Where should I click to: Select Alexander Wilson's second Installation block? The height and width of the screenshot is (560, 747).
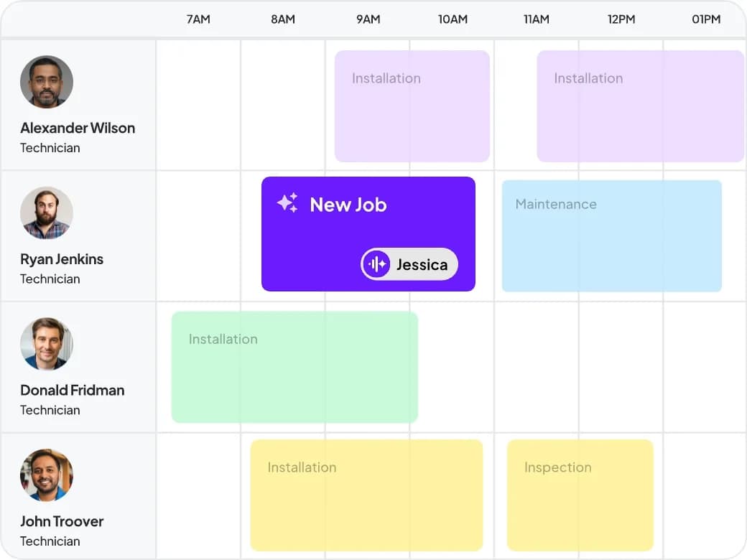641,106
